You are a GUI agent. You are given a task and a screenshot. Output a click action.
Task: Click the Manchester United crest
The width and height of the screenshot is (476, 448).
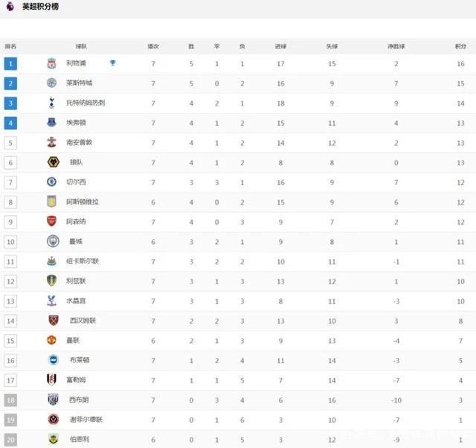coord(51,340)
